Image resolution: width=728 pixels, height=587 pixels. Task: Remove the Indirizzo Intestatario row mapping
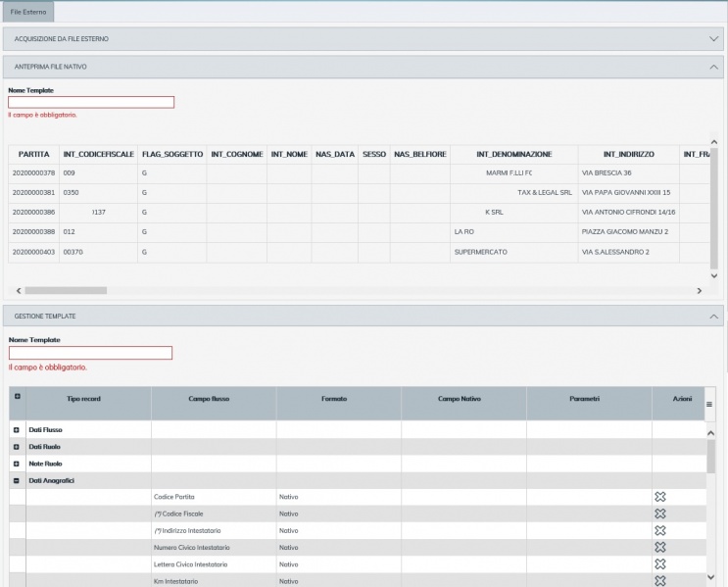[x=659, y=530]
